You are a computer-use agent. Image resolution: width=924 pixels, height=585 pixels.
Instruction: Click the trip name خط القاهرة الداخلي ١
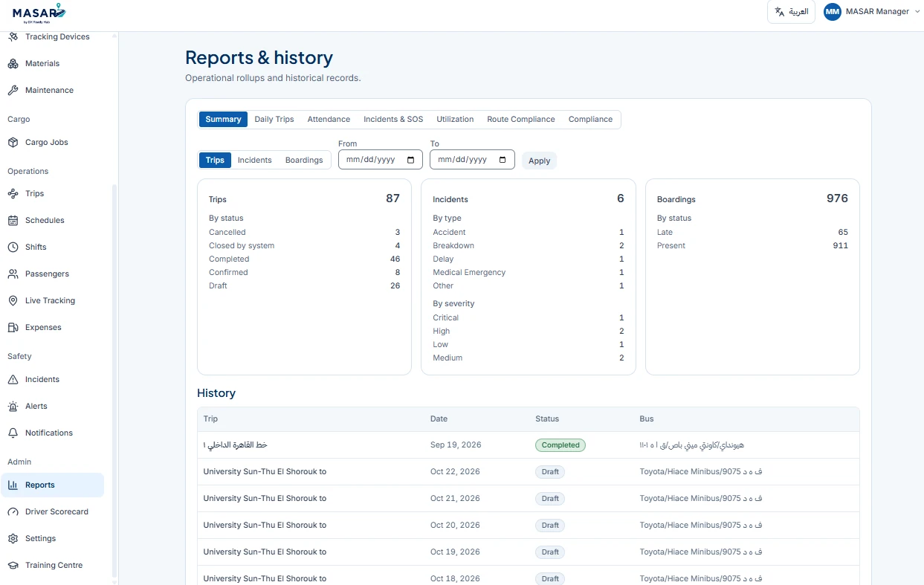click(x=235, y=445)
